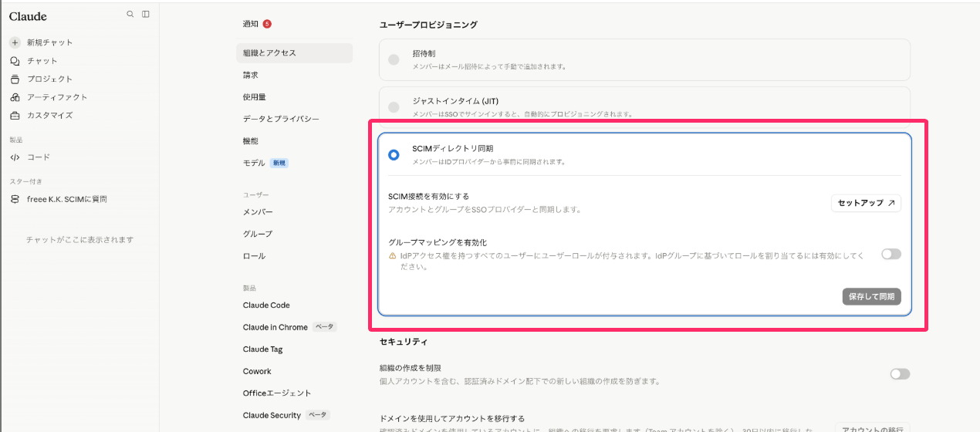Screen dimensions: 980x432
Task: Collapse the sidebar with the panel icon
Action: tap(146, 14)
